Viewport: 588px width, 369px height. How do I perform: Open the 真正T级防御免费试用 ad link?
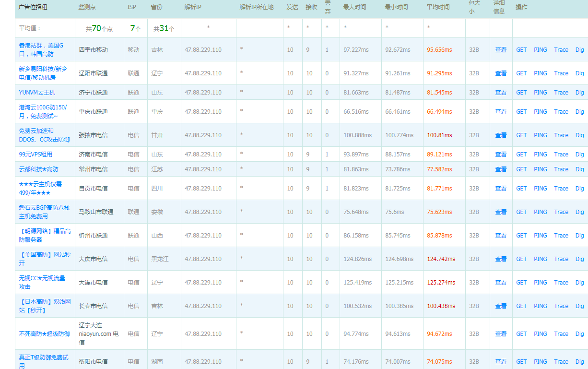coord(44,361)
